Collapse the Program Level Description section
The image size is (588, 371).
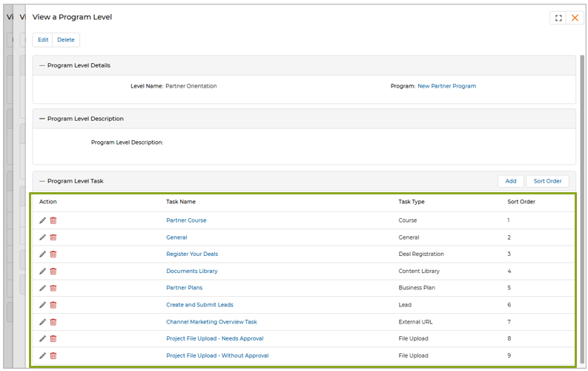coord(42,119)
